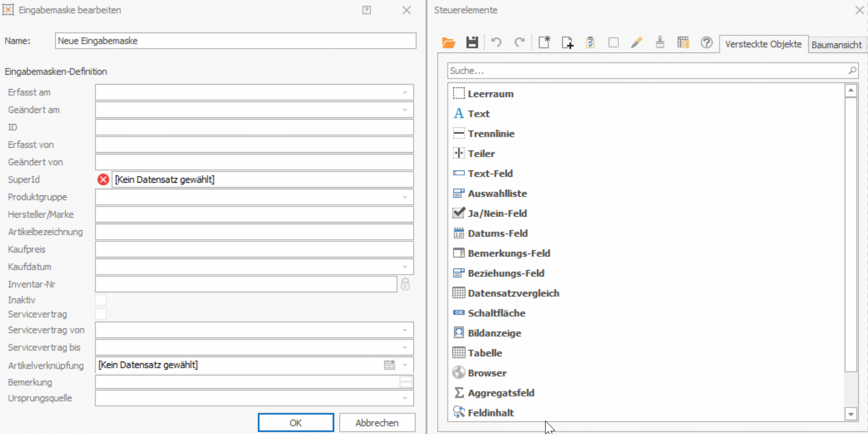Create new blank layout with star-page icon
This screenshot has height=434, width=868.
[x=545, y=43]
